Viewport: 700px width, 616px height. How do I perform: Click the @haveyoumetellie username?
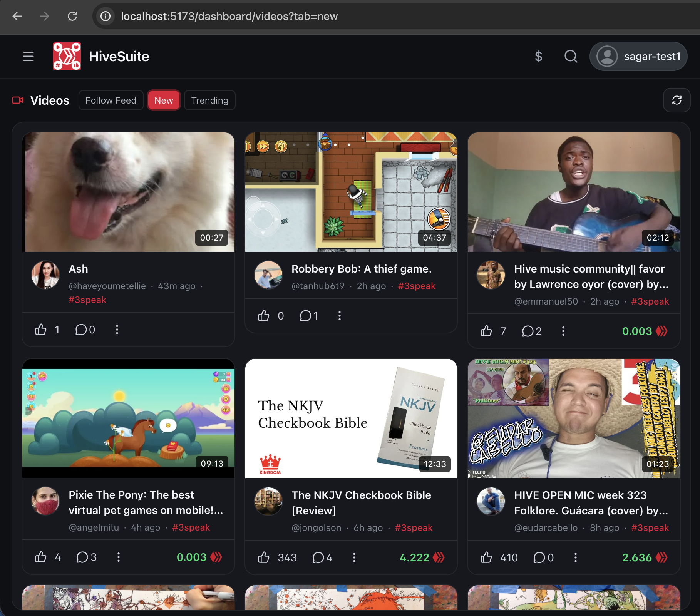click(x=107, y=286)
